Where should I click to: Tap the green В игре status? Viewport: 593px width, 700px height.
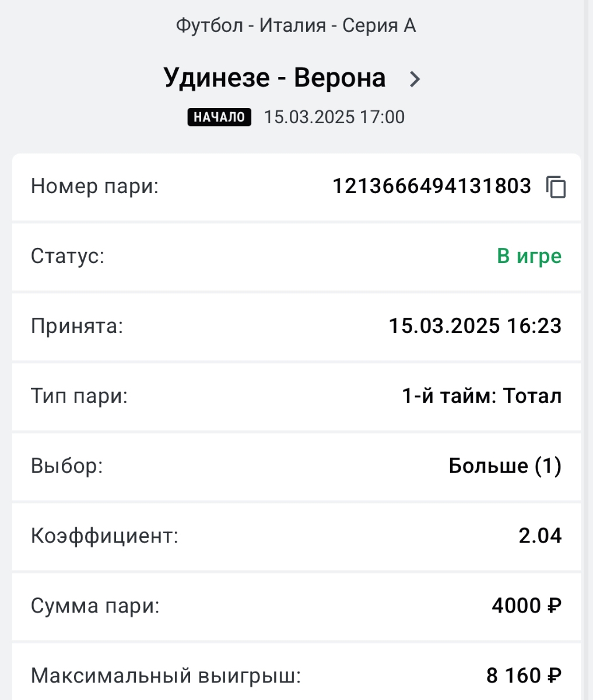(x=529, y=257)
